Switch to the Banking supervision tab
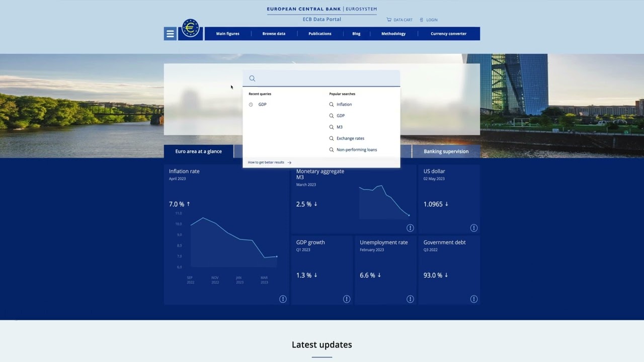The height and width of the screenshot is (362, 644). [x=446, y=151]
